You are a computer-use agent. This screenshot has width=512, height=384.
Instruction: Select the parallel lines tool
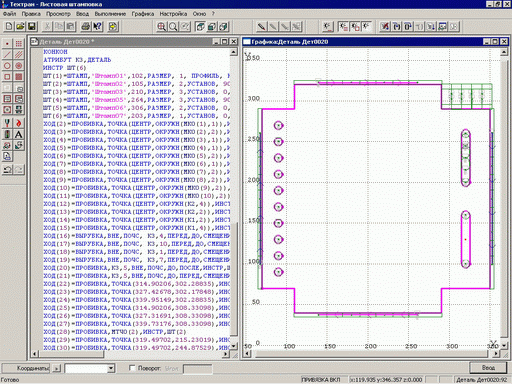click(x=19, y=55)
